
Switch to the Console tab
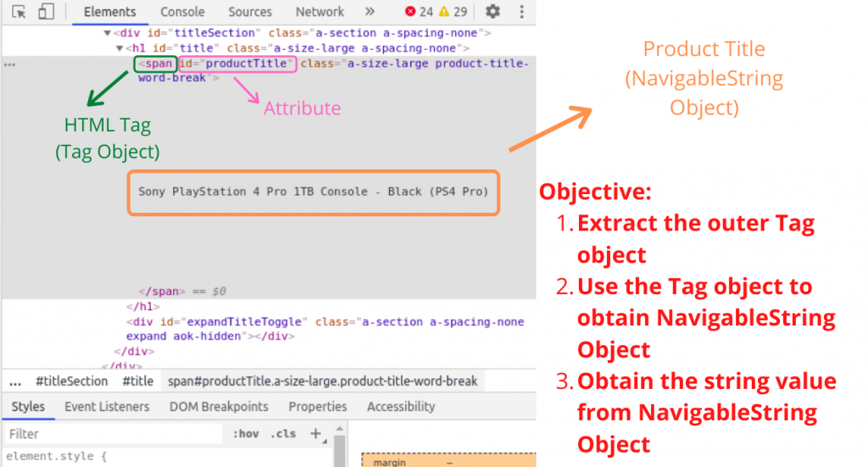tap(182, 12)
